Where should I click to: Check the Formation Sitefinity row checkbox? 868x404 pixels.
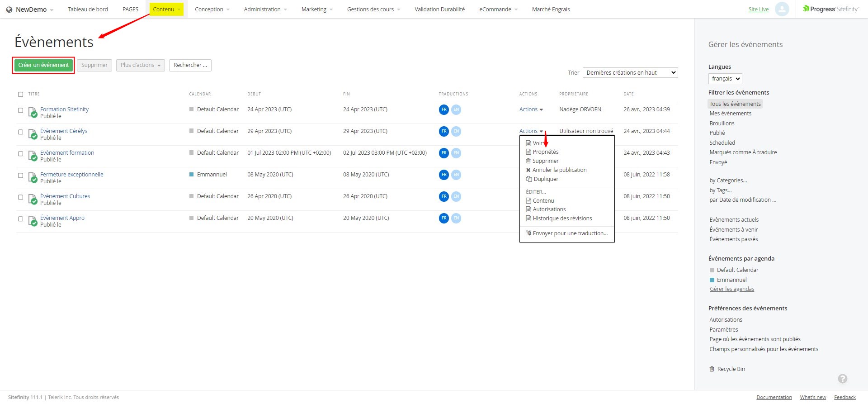click(x=20, y=110)
